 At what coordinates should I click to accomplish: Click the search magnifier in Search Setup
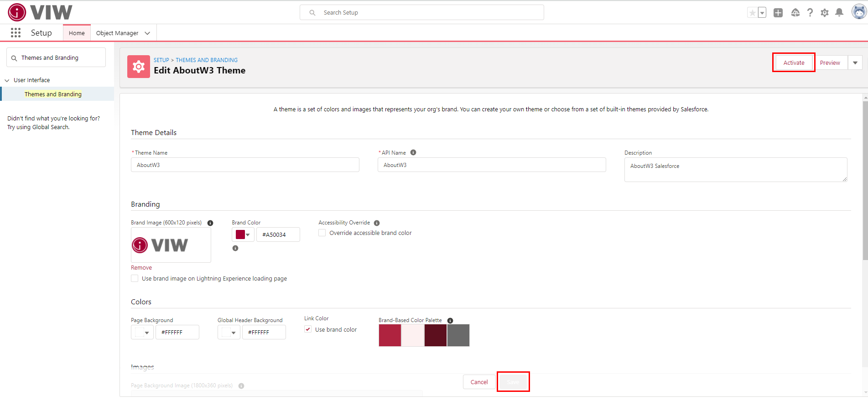coord(312,13)
